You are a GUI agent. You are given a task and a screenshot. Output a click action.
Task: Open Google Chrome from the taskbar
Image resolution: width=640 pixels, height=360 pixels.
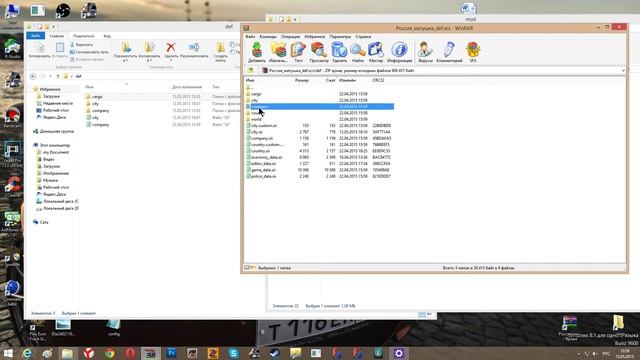[x=109, y=353]
